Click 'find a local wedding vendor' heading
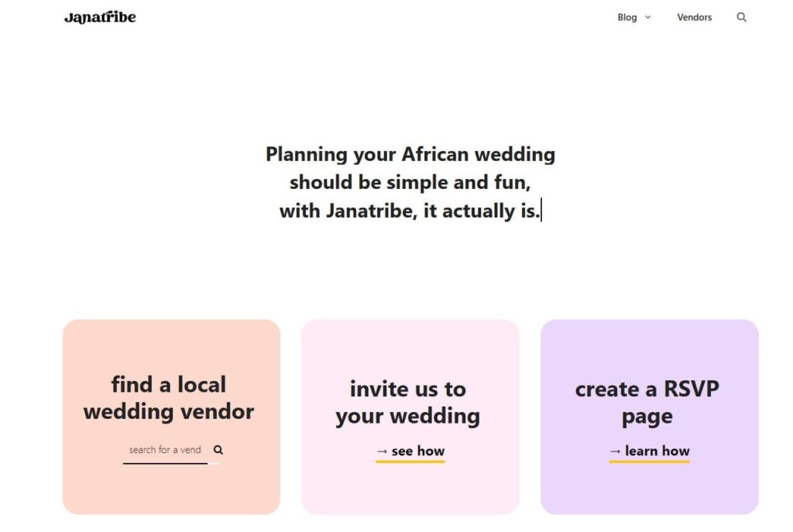This screenshot has width=793, height=532. (x=169, y=398)
